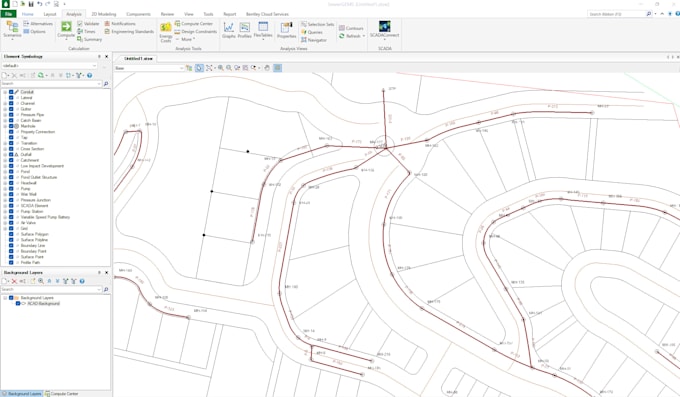The image size is (680, 397).
Task: Open the symbology definition dropdown
Action: pyautogui.click(x=95, y=66)
